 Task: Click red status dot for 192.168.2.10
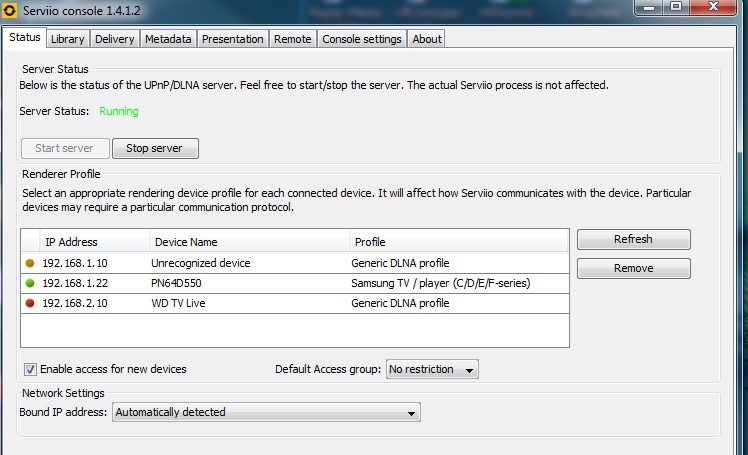(30, 303)
